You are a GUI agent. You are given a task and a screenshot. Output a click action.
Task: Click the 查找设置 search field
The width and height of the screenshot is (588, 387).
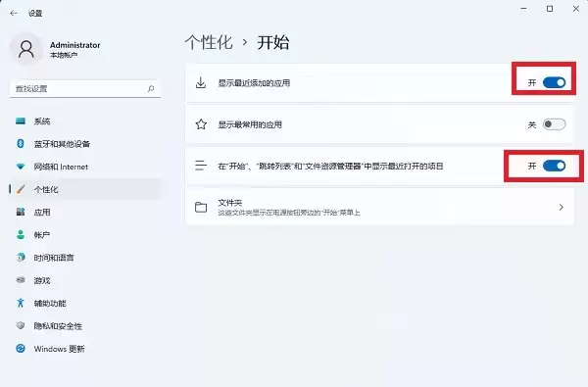coord(85,89)
